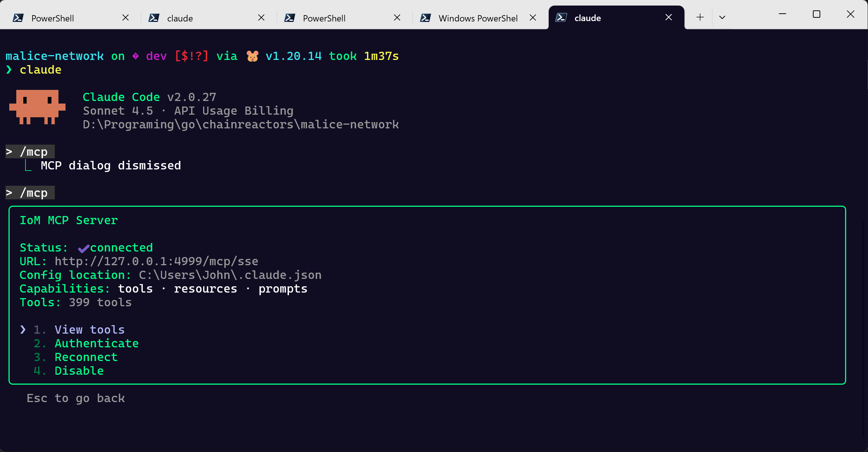Switch to the Windows PowerShell tab
Screen dimensions: 868x452
tap(478, 18)
